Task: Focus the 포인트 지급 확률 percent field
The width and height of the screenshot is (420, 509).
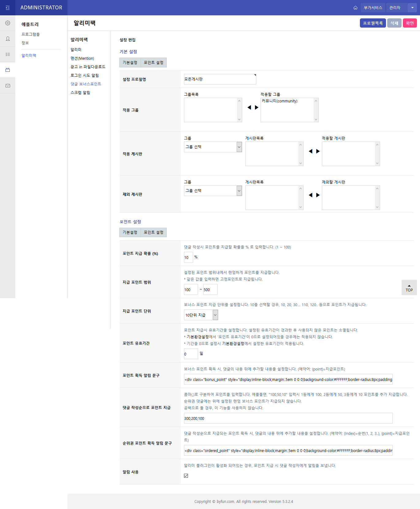Action: coord(189,257)
